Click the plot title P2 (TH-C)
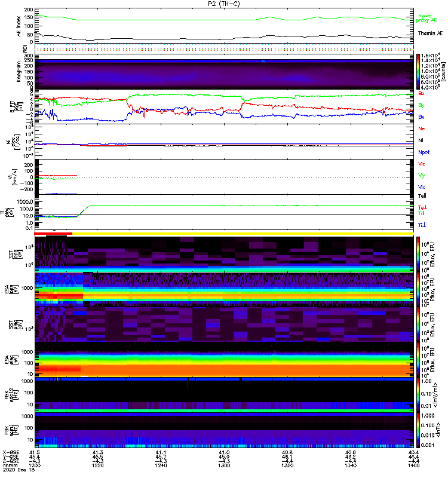This screenshot has height=478, width=448. click(224, 4)
